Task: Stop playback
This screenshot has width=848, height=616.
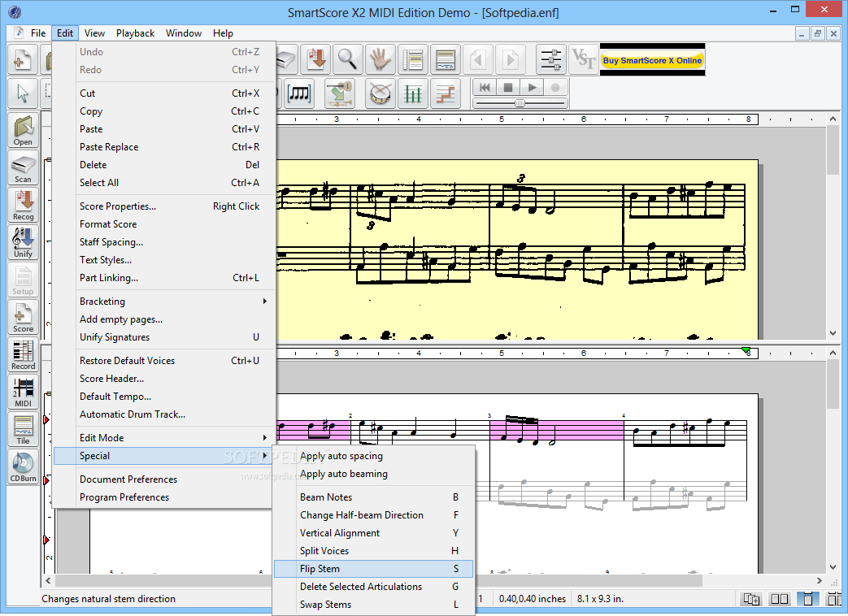Action: click(508, 87)
